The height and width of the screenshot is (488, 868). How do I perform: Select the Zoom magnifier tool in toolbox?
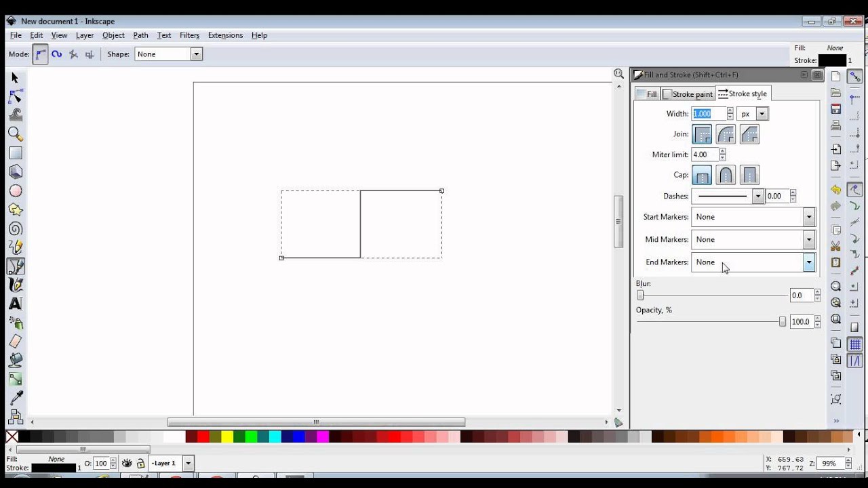coord(16,134)
